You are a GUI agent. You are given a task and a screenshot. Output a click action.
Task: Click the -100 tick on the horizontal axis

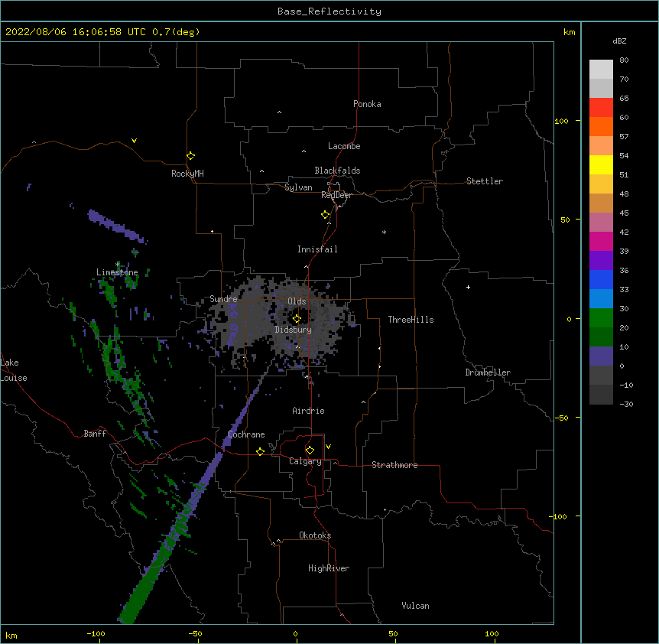[x=96, y=633]
